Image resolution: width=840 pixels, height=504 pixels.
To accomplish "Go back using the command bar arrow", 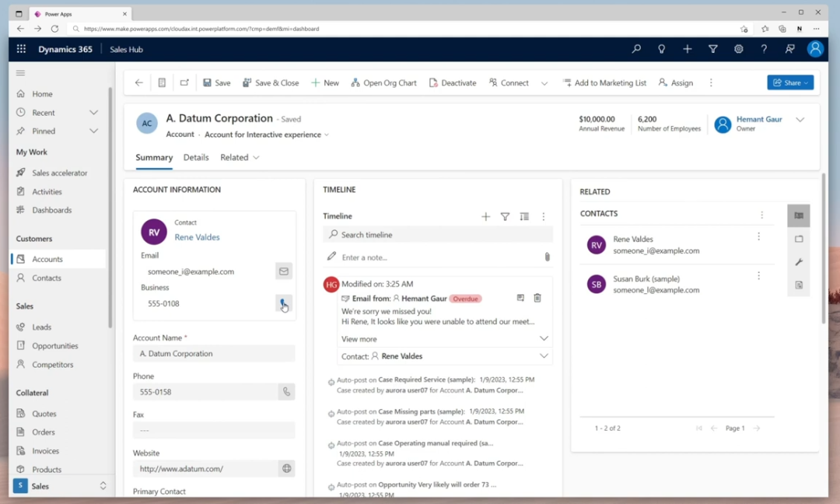I will pyautogui.click(x=138, y=82).
